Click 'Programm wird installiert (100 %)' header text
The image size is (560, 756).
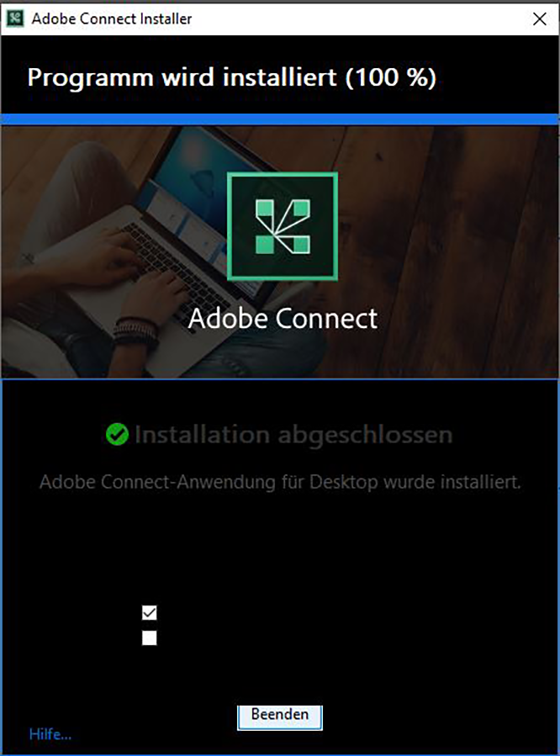(x=231, y=77)
